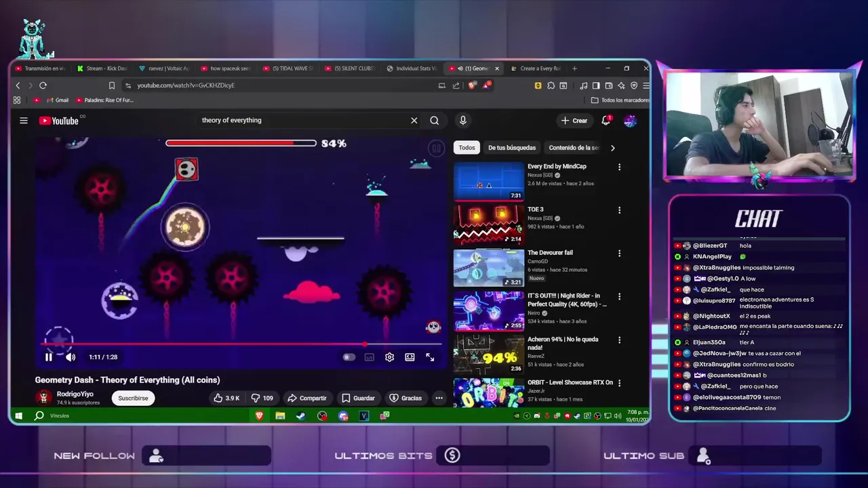Open File Explorer from the taskbar
Screen dimensions: 868x488
click(x=280, y=415)
